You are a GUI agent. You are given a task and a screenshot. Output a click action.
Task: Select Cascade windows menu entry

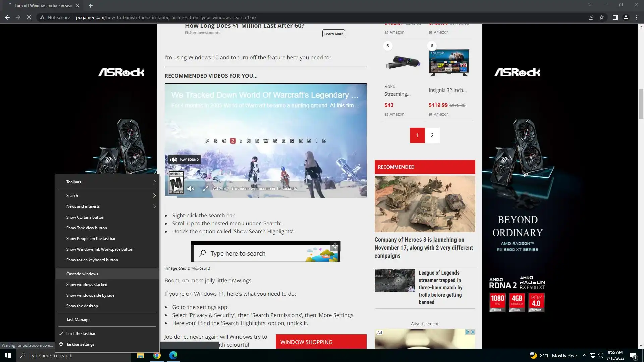coord(82,274)
